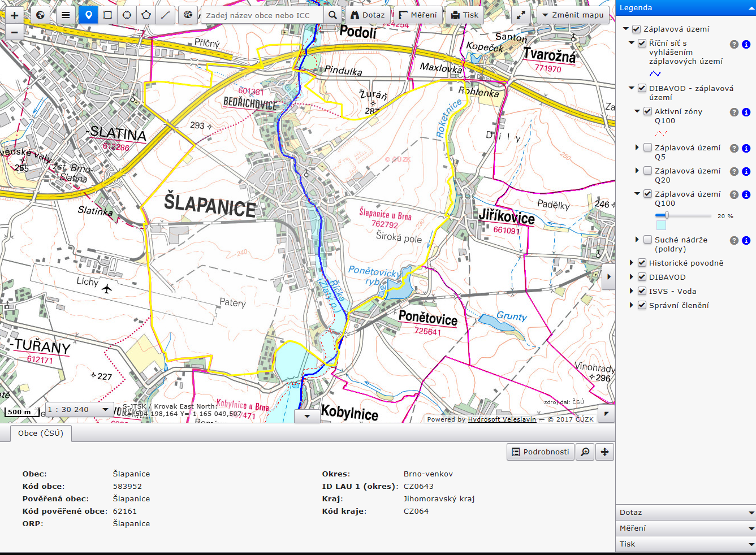Toggle Historické povodně checkbox
Screen dimensions: 756x555
click(642, 263)
